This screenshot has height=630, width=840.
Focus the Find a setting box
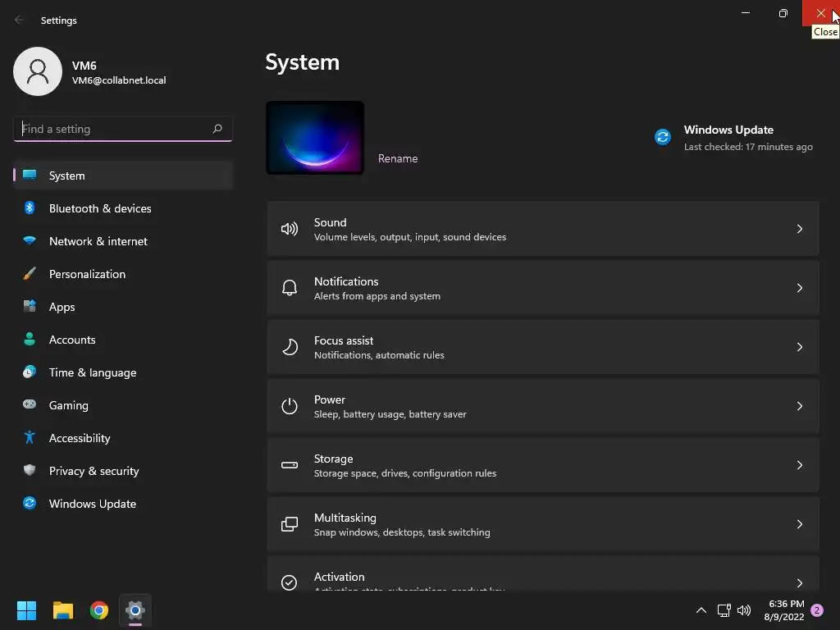pos(123,129)
